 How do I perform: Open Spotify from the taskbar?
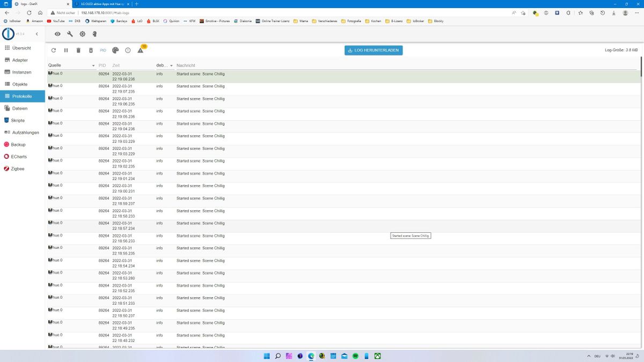[x=355, y=356]
